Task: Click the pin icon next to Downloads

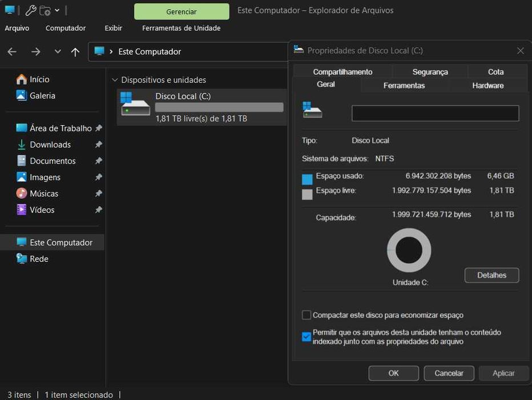Action: pyautogui.click(x=98, y=145)
